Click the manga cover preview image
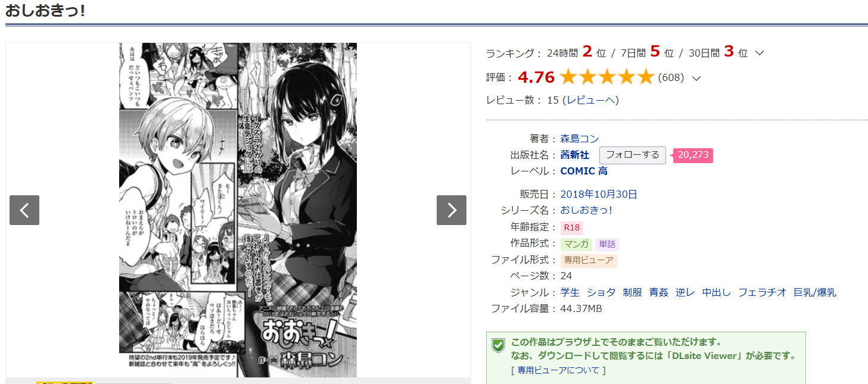Screen dimensions: 868x384 238,210
